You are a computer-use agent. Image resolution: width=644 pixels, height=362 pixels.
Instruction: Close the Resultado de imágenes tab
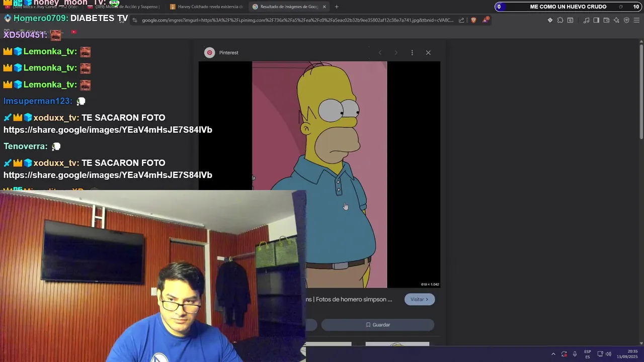tap(324, 7)
